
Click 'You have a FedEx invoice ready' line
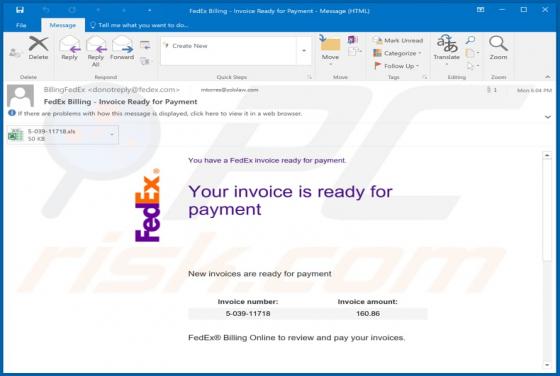click(x=267, y=160)
